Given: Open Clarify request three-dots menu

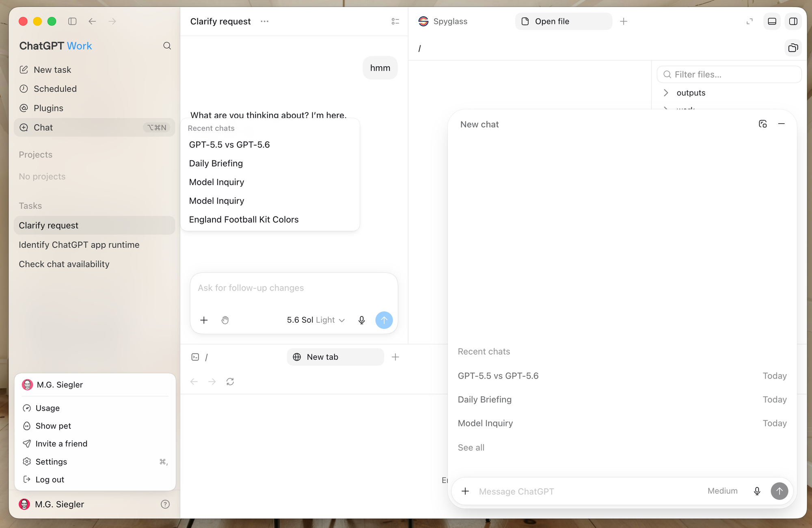Looking at the screenshot, I should point(265,21).
